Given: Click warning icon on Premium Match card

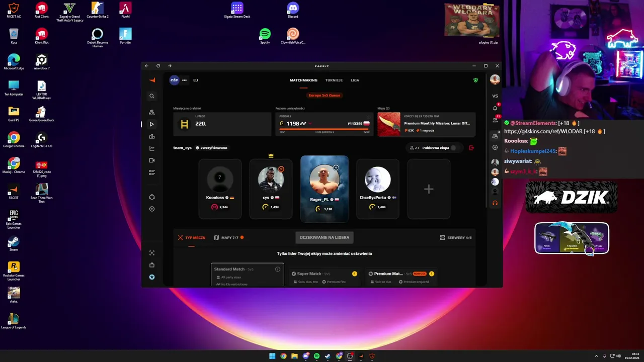Looking at the screenshot, I should [x=432, y=274].
